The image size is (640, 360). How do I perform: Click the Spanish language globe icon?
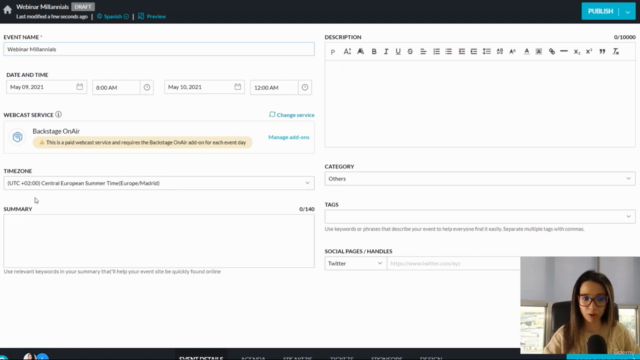tap(99, 16)
